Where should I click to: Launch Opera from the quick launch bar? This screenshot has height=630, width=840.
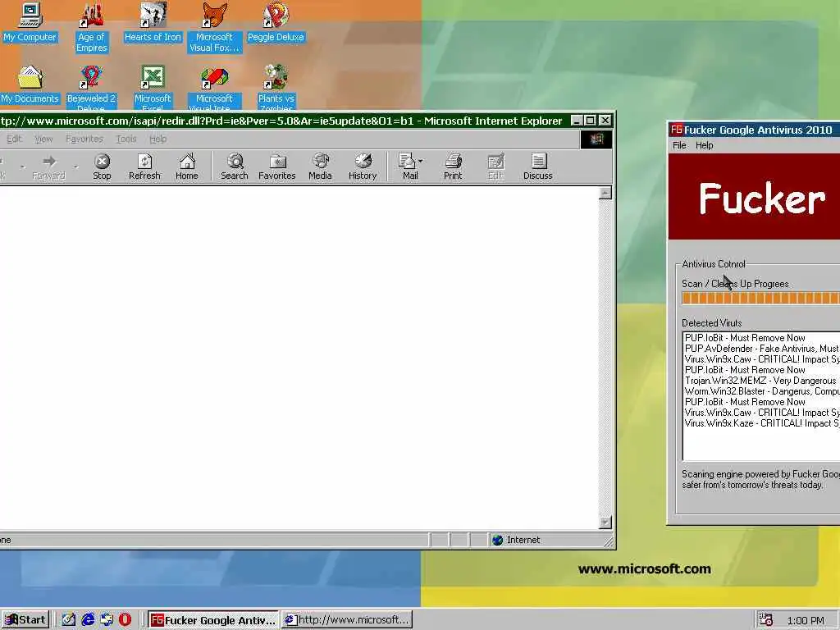pos(125,620)
